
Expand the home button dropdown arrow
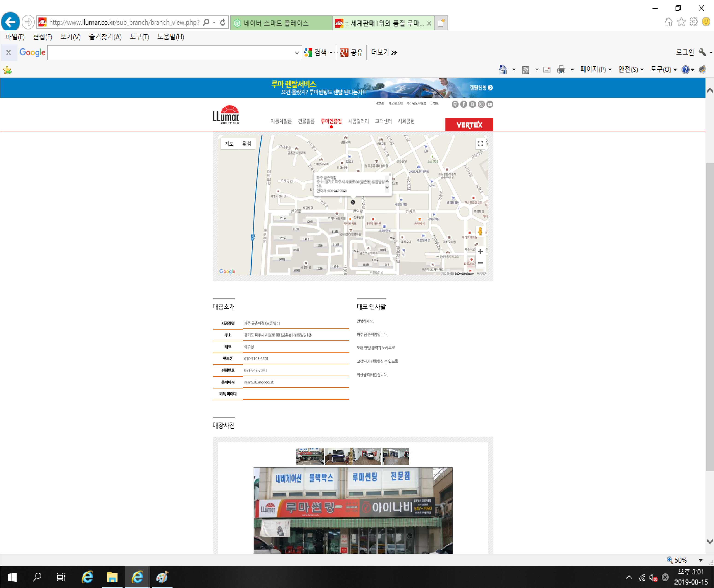[x=514, y=70]
